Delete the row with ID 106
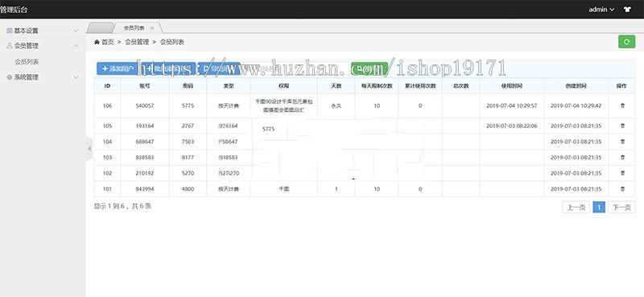 click(622, 106)
